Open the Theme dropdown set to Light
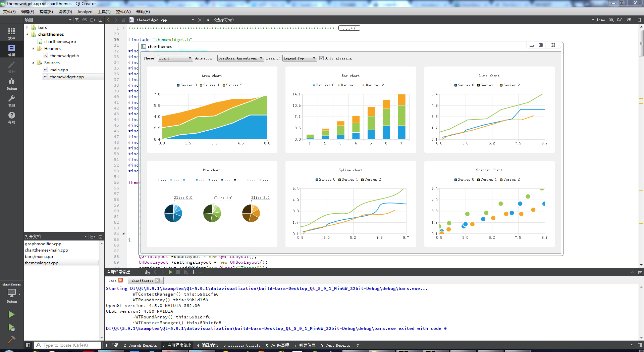Image resolution: width=644 pixels, height=352 pixels. pyautogui.click(x=175, y=58)
